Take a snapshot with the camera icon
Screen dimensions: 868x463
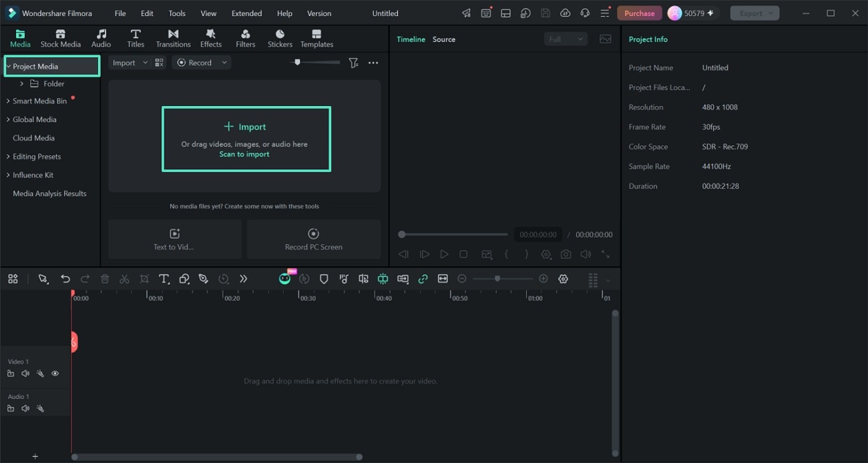tap(566, 254)
